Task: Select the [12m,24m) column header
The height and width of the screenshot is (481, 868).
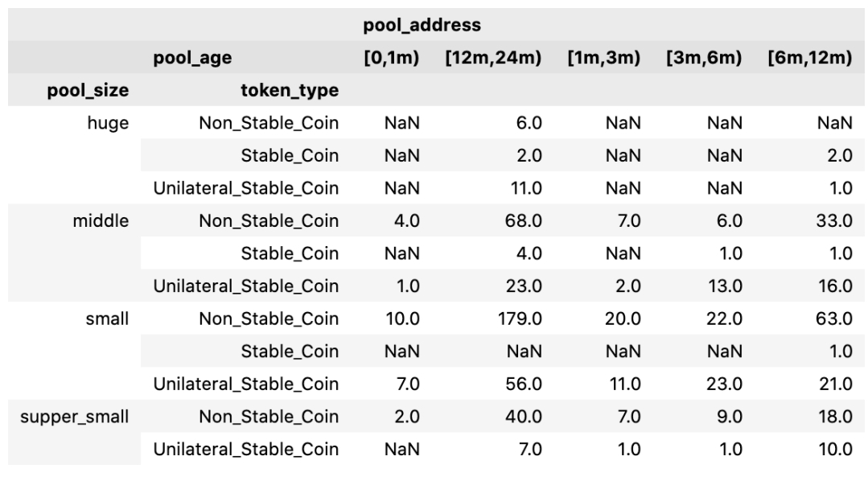Action: 493,58
